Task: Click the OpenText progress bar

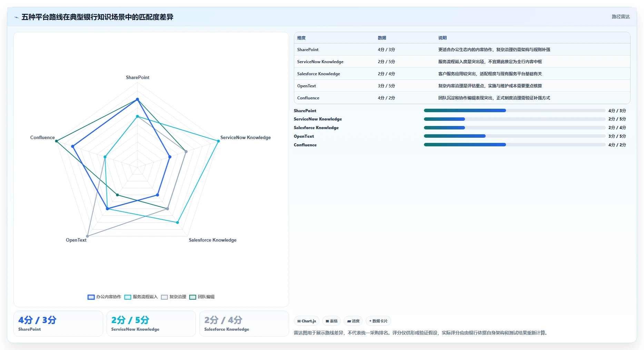Action: point(515,136)
